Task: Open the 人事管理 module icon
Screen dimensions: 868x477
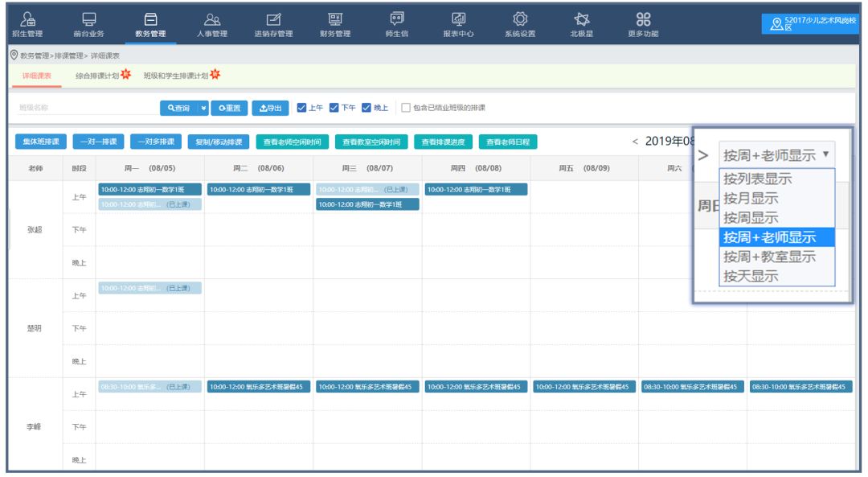Action: pyautogui.click(x=212, y=19)
